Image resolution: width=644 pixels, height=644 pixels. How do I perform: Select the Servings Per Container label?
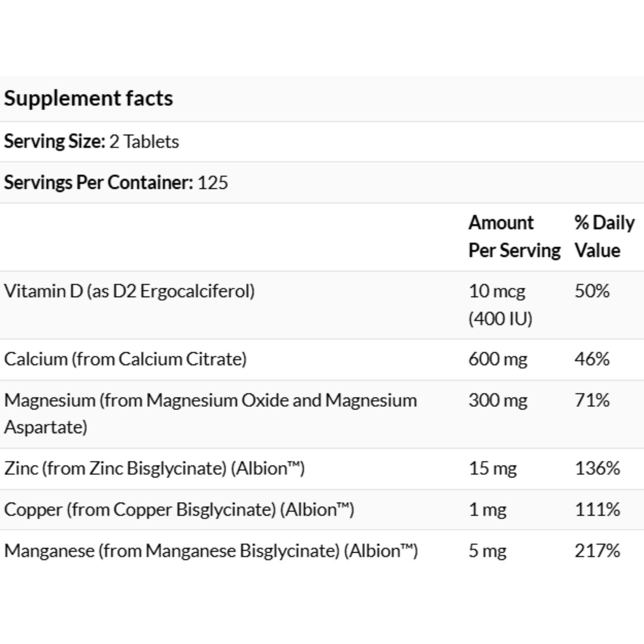98,182
